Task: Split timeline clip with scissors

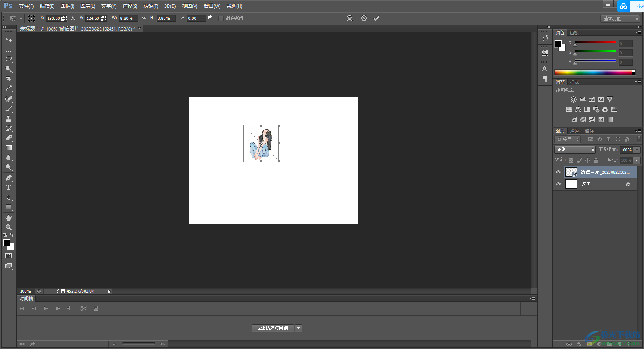Action: click(x=83, y=308)
